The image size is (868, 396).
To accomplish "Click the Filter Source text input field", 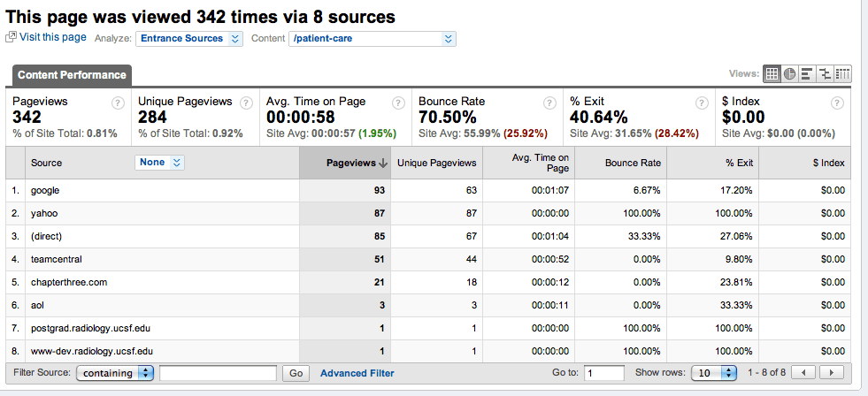I will 219,373.
